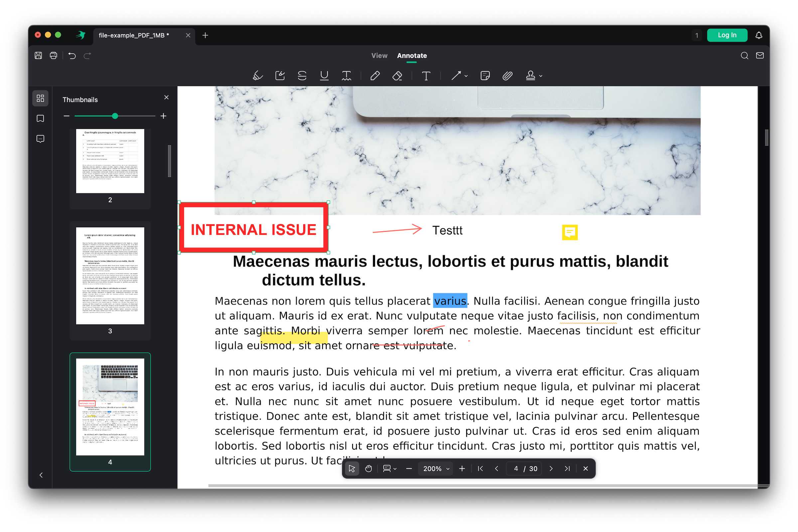Close the Thumbnails panel
Image resolution: width=798 pixels, height=532 pixels.
(166, 97)
